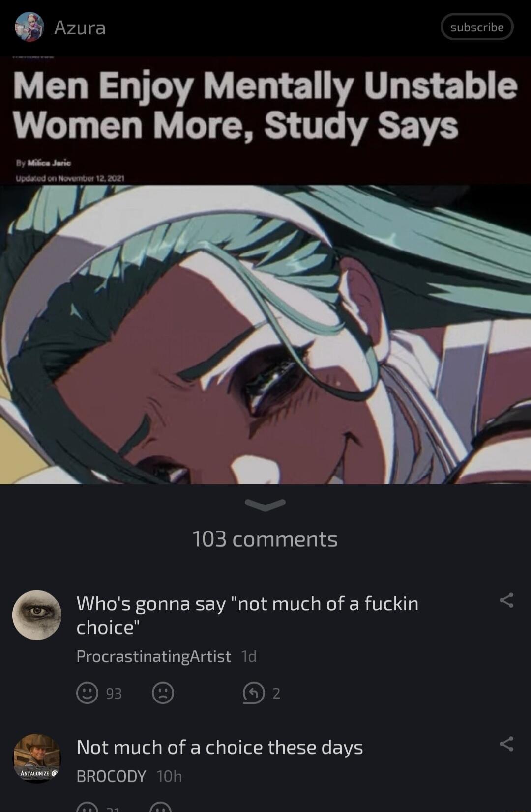Show the 2 replies count
Screen dimensions: 531x812
276,693
